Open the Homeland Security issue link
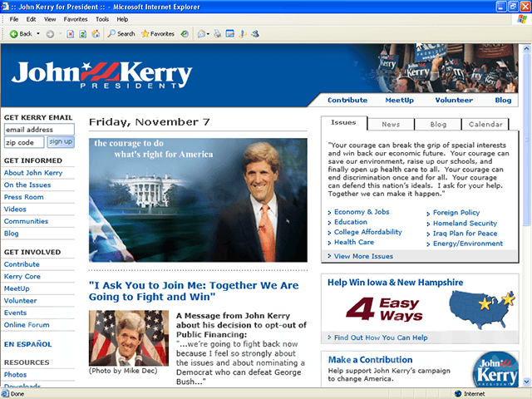Viewport: 532px width, 399px height. pyautogui.click(x=465, y=224)
